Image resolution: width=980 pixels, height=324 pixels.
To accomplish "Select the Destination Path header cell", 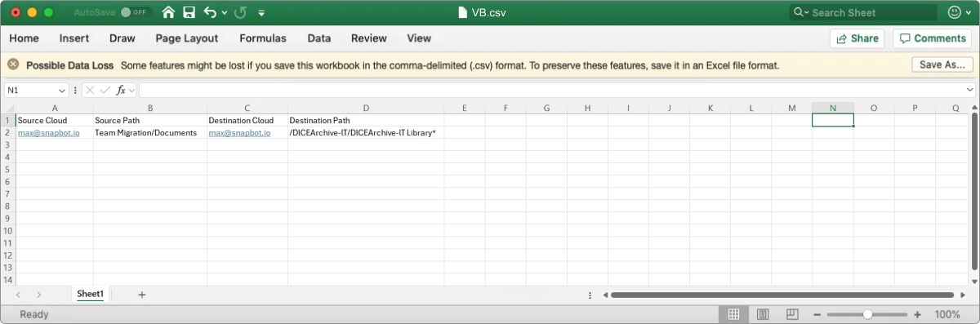I will pyautogui.click(x=366, y=121).
